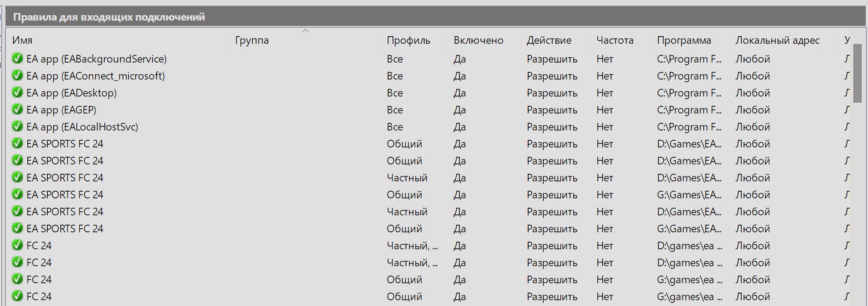Click the Нет frequency cell in EAConnect_microsoft row

[x=605, y=76]
